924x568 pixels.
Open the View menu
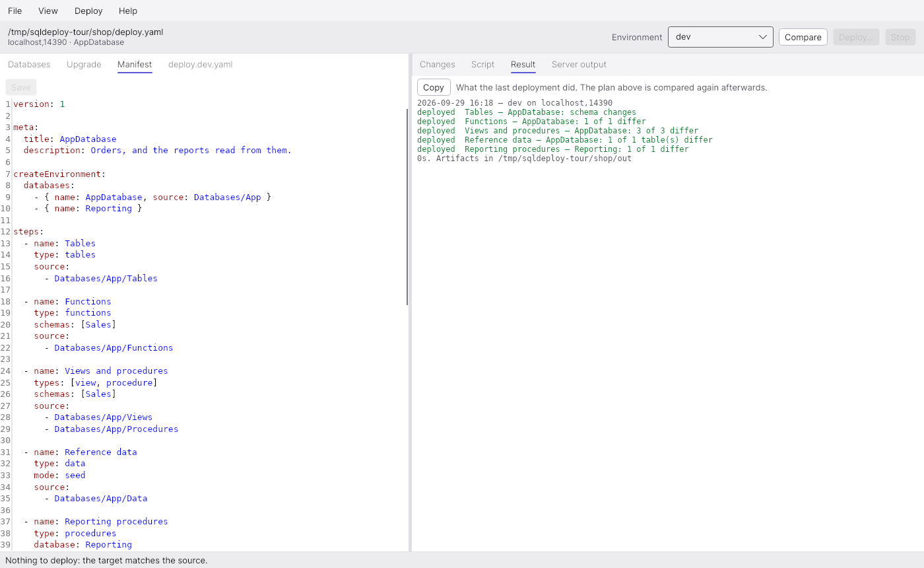tap(48, 11)
